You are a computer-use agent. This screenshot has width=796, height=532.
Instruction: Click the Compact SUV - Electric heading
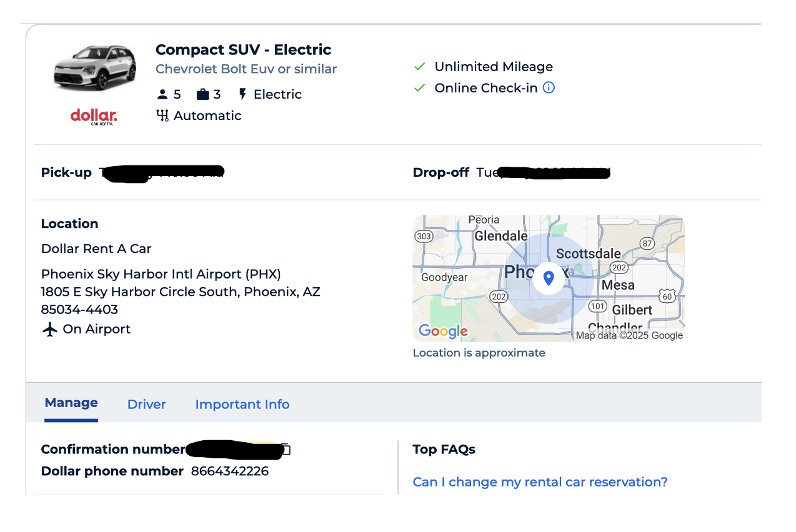[x=243, y=50]
